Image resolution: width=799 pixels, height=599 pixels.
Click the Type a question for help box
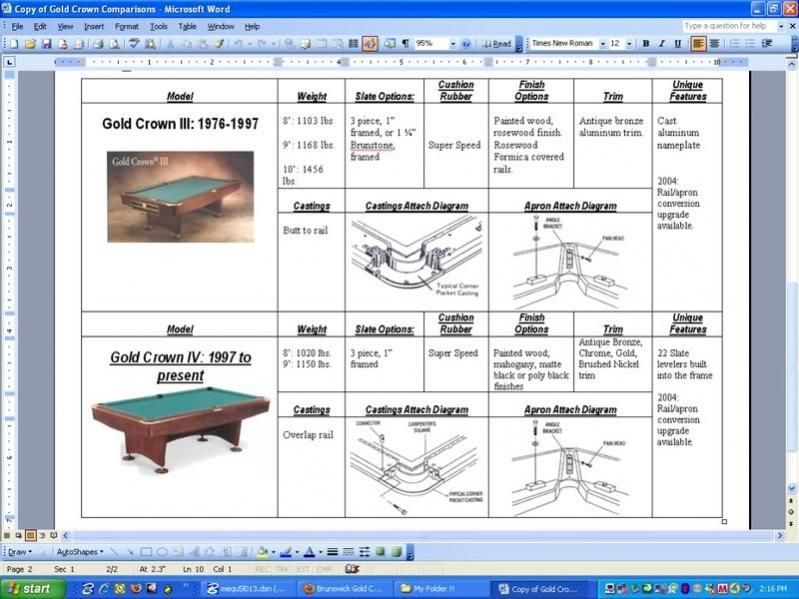729,26
